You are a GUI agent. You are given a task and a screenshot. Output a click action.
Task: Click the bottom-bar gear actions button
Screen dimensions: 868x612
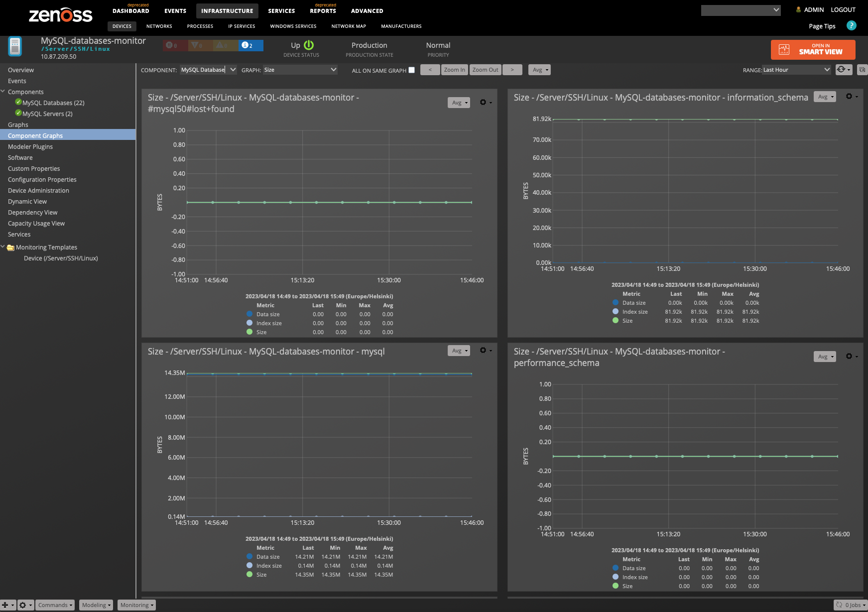pyautogui.click(x=25, y=605)
